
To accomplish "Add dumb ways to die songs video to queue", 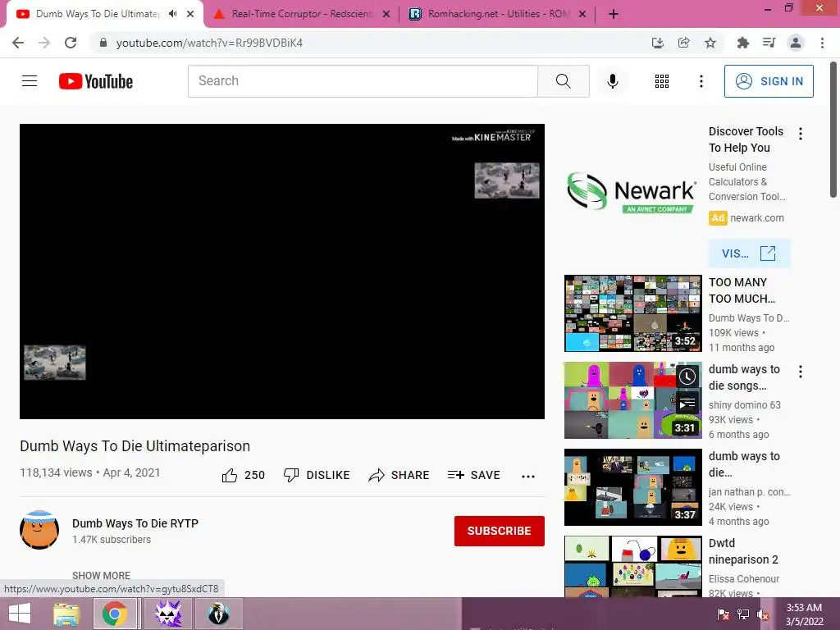I will click(x=687, y=403).
